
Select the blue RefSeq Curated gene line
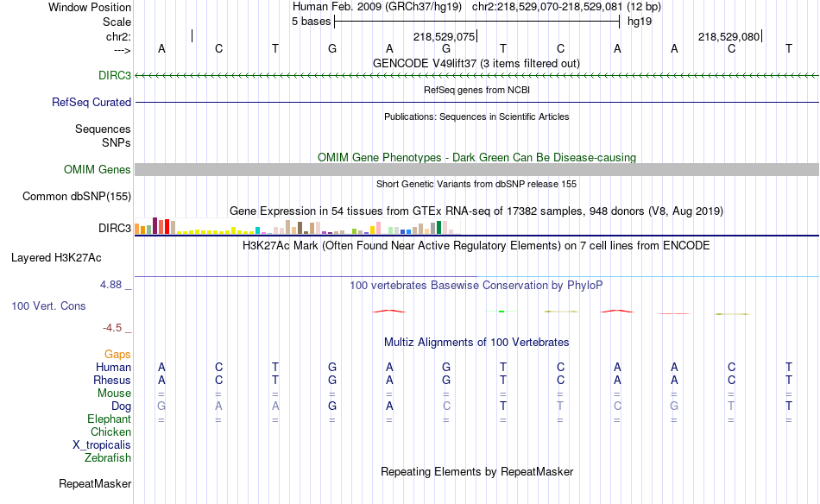(x=476, y=102)
